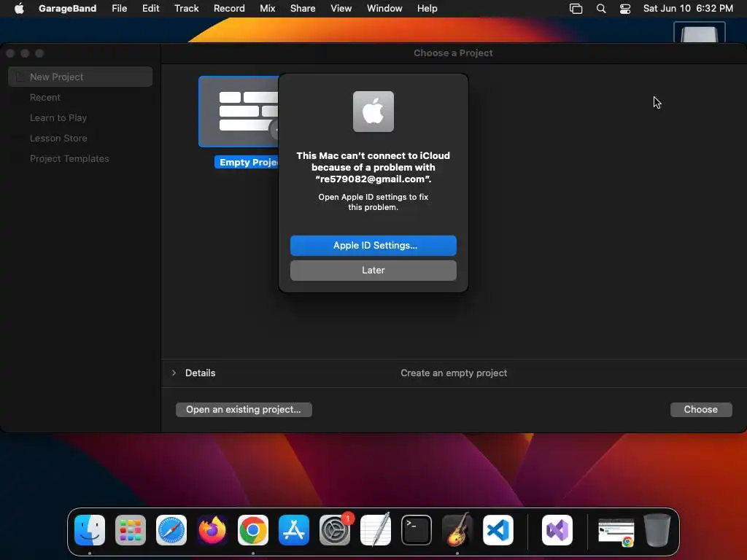Screen dimensions: 747x560
Task: Open the Record menu
Action: [229, 9]
